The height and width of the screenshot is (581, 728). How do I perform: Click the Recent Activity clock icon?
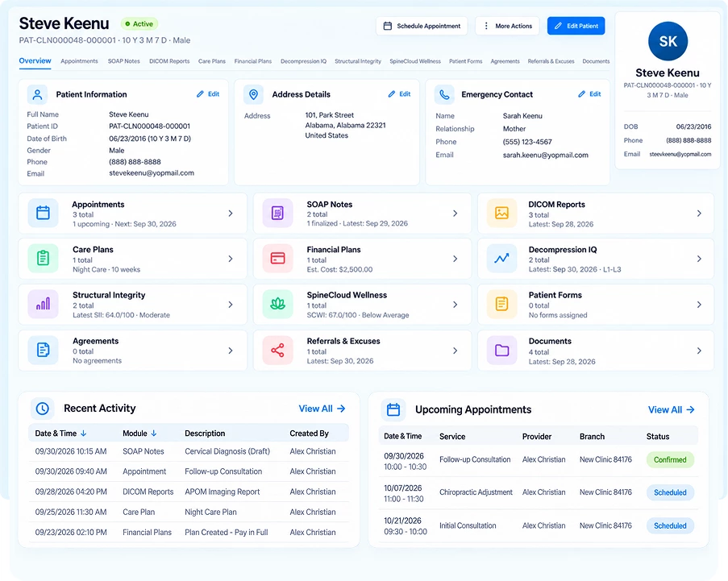pos(42,409)
